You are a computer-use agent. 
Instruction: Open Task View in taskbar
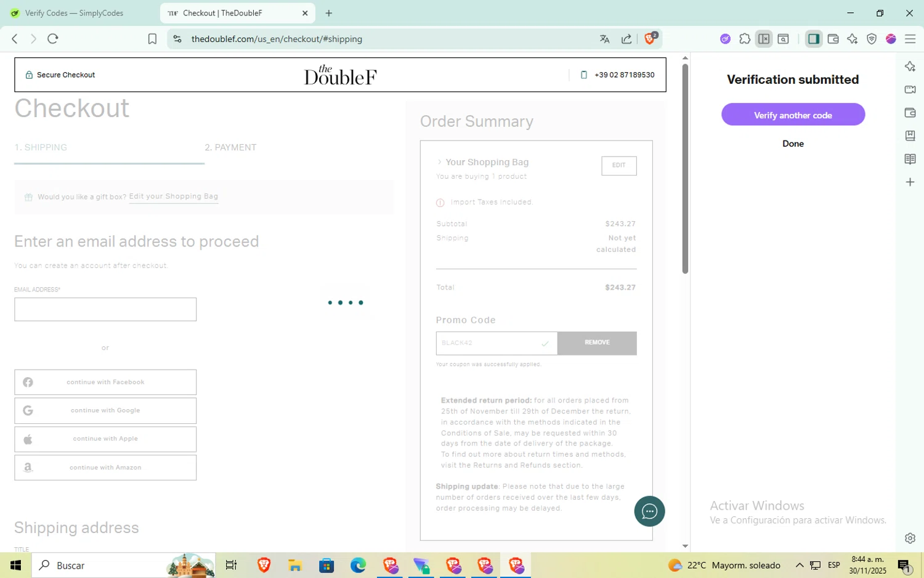232,565
